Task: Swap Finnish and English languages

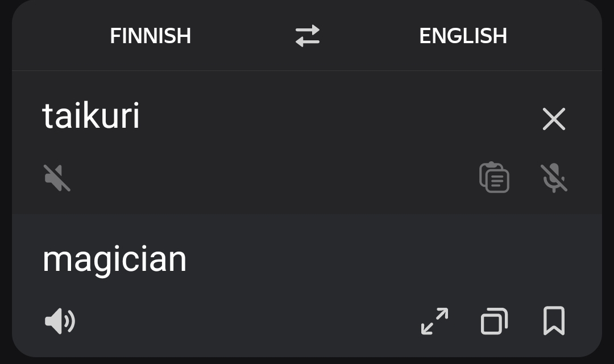Action: pyautogui.click(x=308, y=36)
